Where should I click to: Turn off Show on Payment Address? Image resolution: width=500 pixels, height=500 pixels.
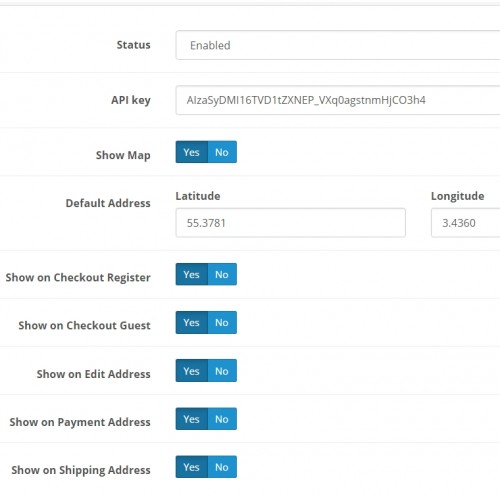222,419
